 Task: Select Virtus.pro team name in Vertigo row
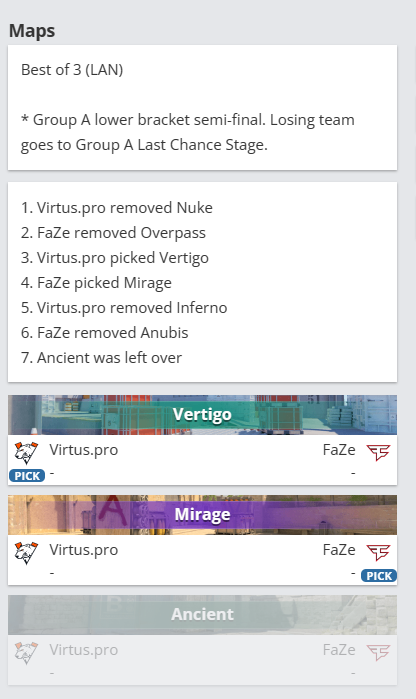83,450
